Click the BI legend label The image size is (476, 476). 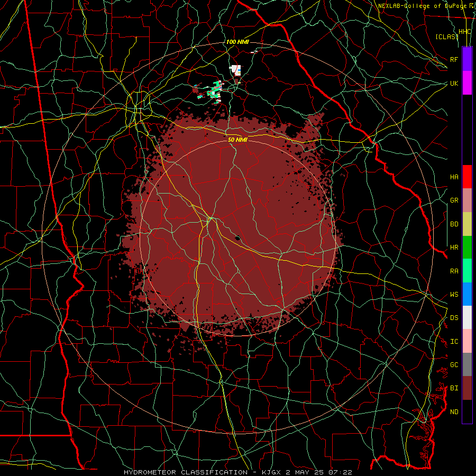pos(454,388)
